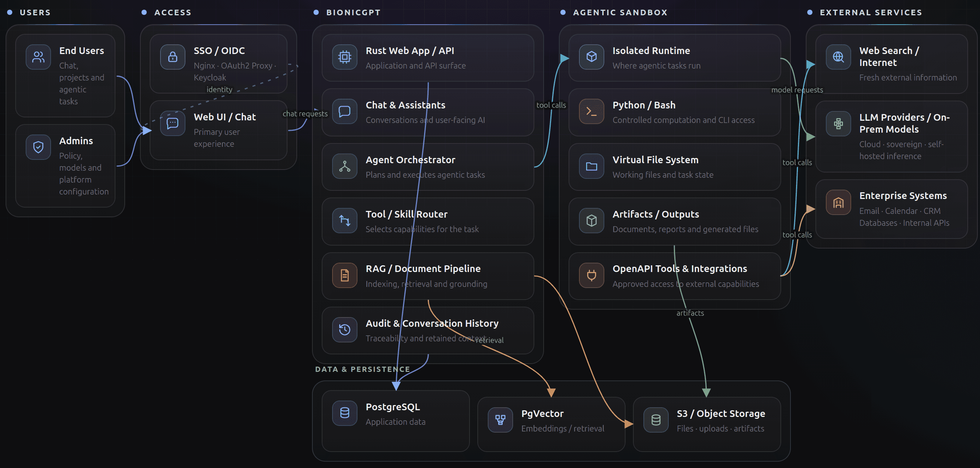
Task: Click the ACCESS section heading
Action: [173, 13]
